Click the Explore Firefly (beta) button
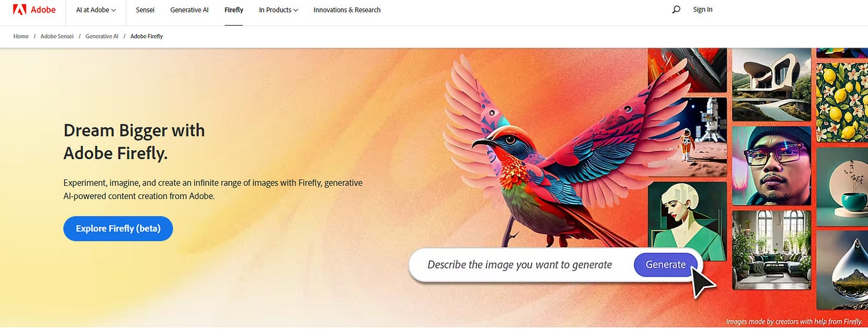The width and height of the screenshot is (868, 329). tap(118, 229)
